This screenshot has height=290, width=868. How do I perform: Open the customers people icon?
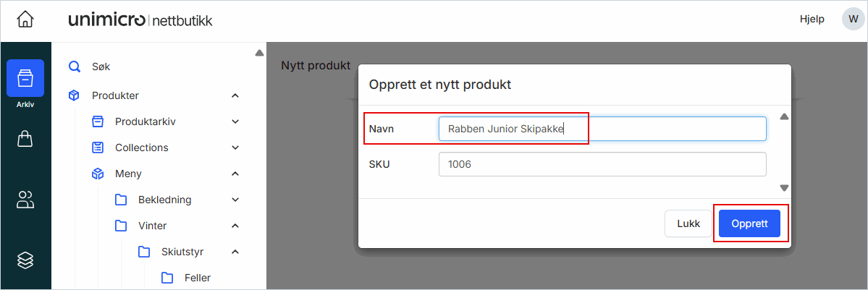click(25, 200)
